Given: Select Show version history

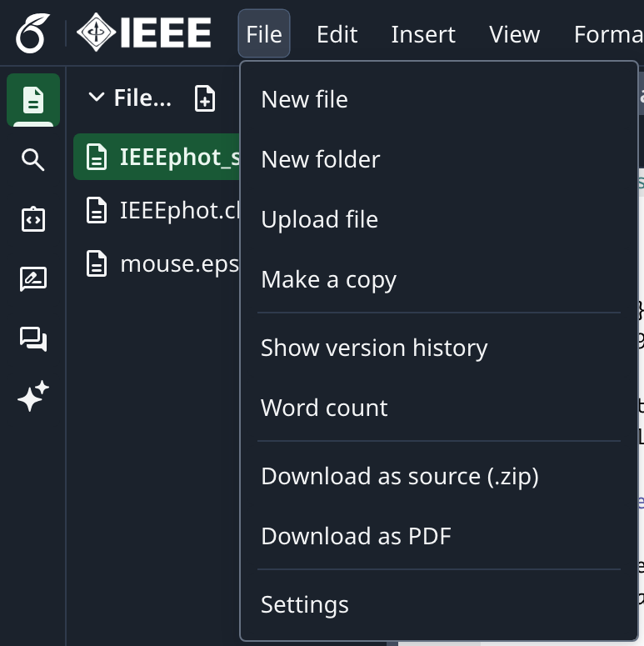Looking at the screenshot, I should (x=374, y=348).
